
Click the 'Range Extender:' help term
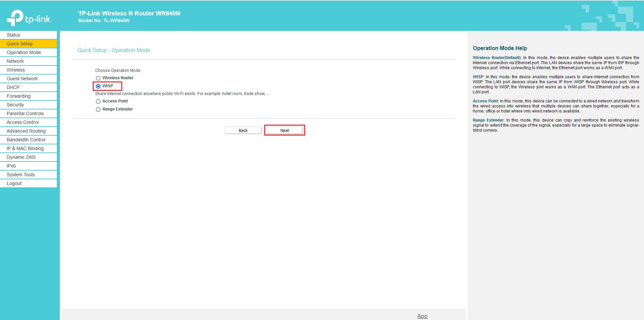(x=489, y=120)
